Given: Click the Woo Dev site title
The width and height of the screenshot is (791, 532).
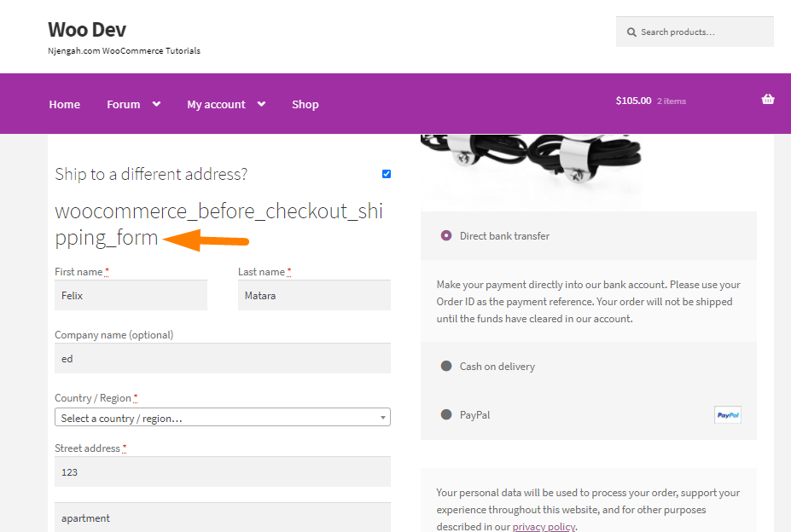Looking at the screenshot, I should 87,30.
